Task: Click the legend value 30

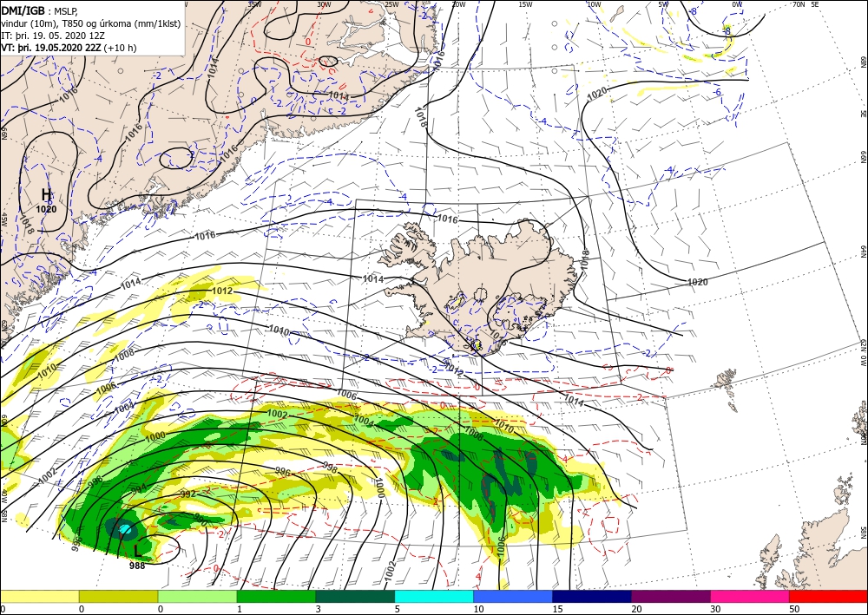Action: click(715, 609)
